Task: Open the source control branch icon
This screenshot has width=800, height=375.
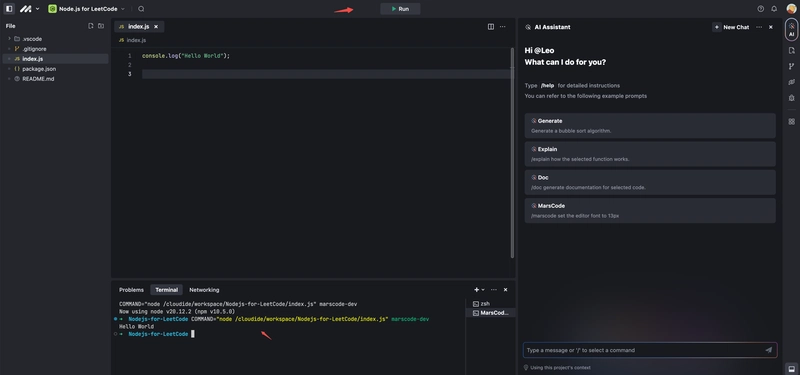Action: (x=791, y=66)
